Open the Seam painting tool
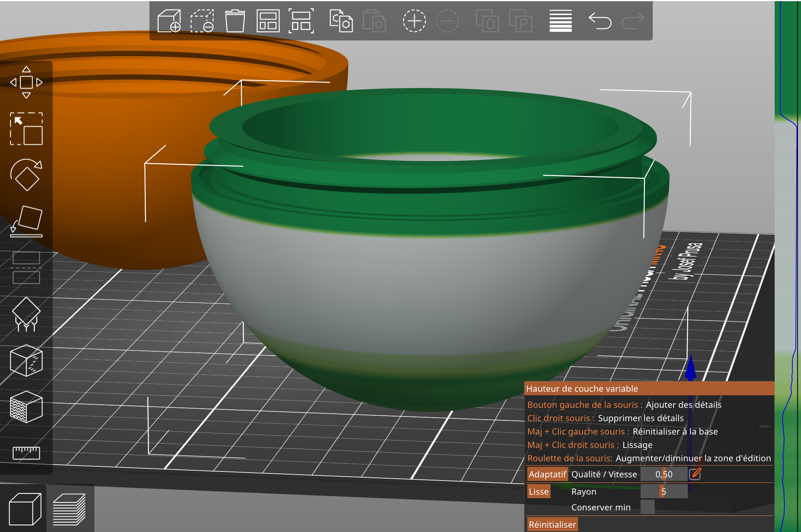The image size is (801, 532). tap(26, 360)
